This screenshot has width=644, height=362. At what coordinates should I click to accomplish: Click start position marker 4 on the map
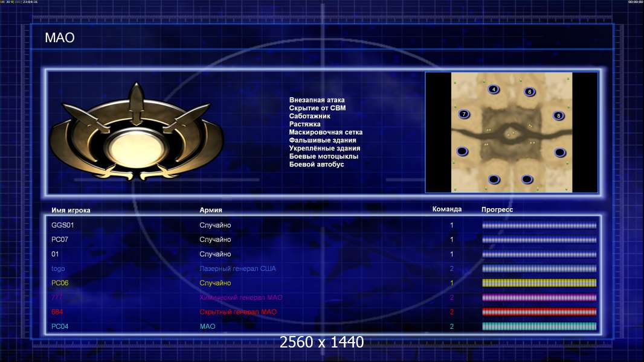[494, 89]
